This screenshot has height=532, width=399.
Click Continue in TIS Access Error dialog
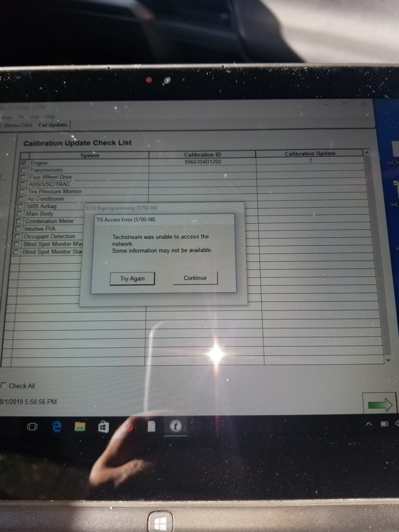pyautogui.click(x=195, y=278)
